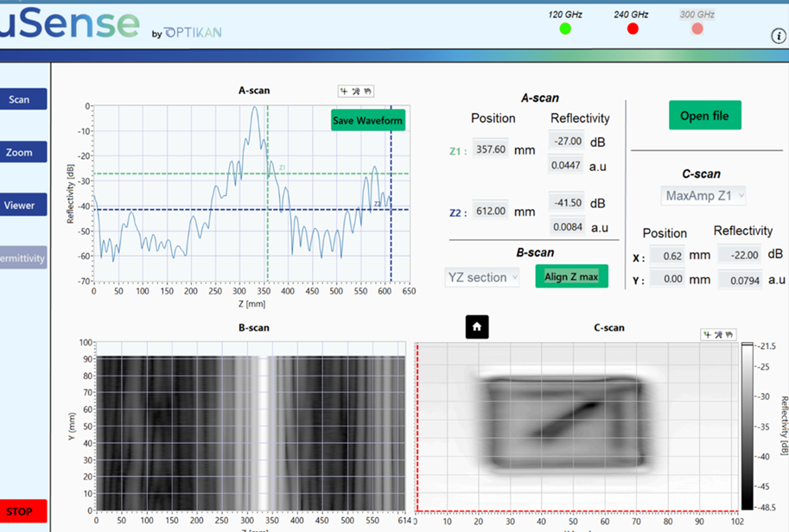Click the Save Waveform button
This screenshot has width=789, height=532.
coord(368,120)
